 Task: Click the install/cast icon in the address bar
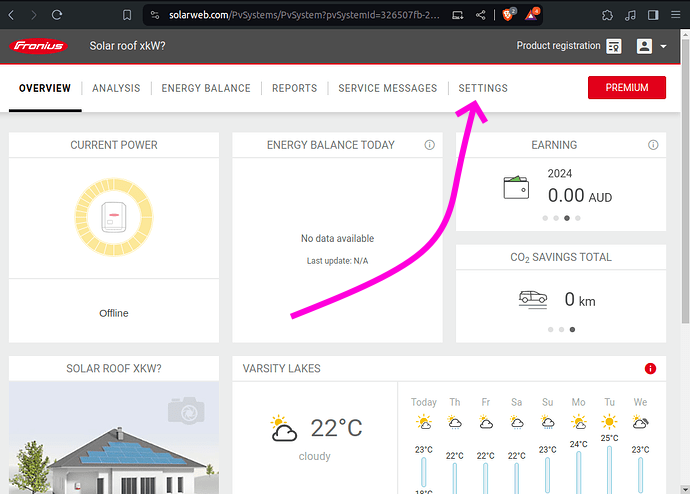[458, 15]
